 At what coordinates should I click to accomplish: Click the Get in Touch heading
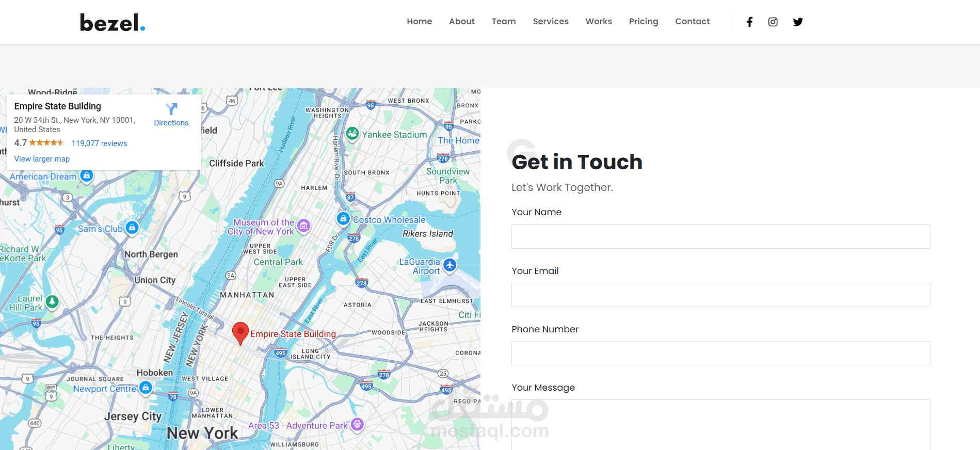[x=577, y=162]
